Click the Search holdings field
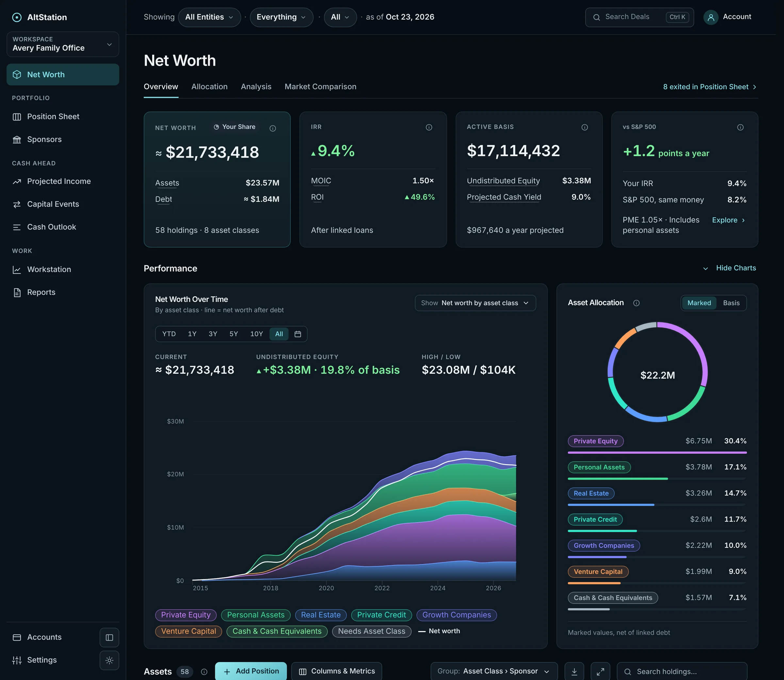784x680 pixels. (x=682, y=672)
